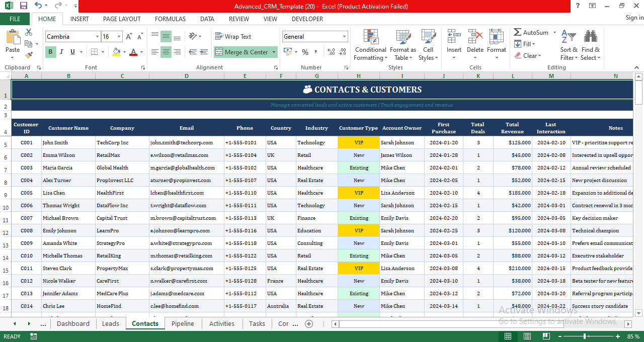Click the Select All corner box

[x=6, y=76]
